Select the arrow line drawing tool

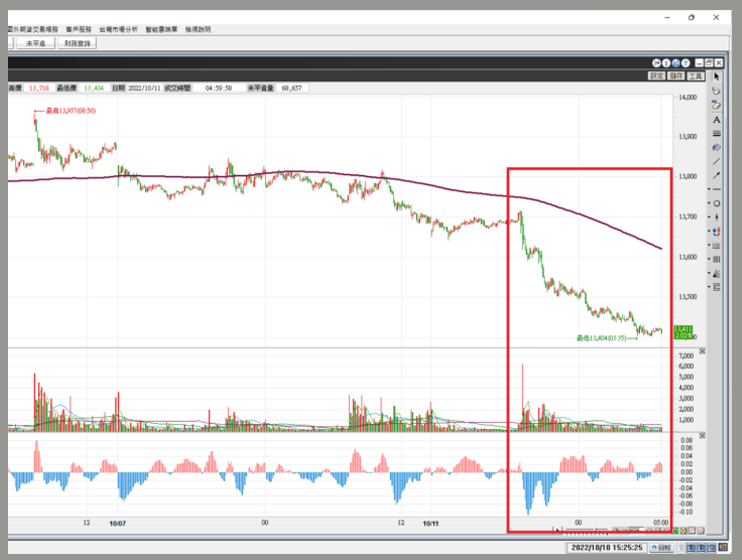click(717, 176)
